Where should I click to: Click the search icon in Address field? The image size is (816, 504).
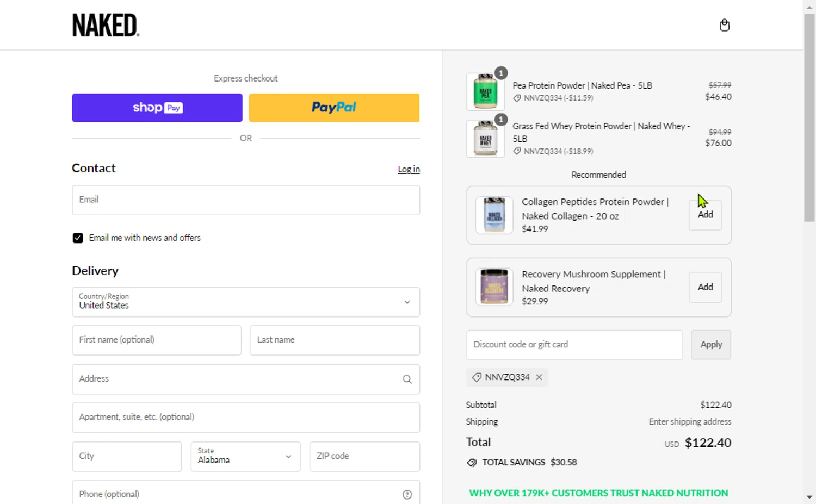[407, 379]
